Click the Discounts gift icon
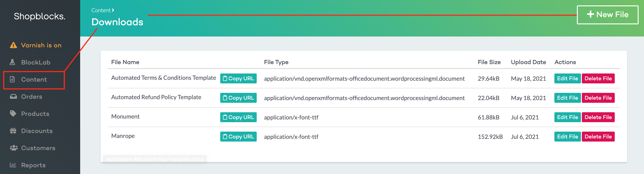Screen dimensions: 644x174 (13, 131)
